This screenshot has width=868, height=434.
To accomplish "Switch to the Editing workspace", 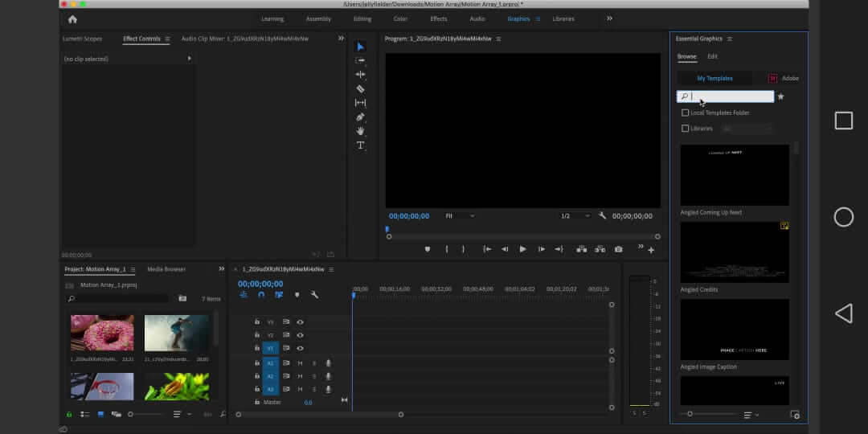I will 362,18.
